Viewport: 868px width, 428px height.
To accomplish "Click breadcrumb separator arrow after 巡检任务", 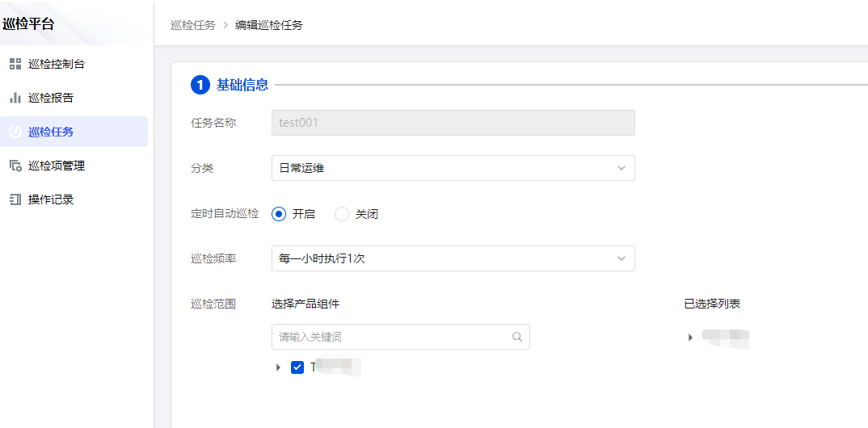I will click(225, 25).
